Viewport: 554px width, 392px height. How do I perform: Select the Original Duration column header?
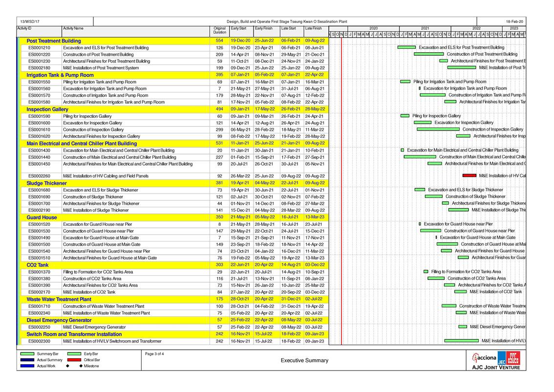[219, 30]
